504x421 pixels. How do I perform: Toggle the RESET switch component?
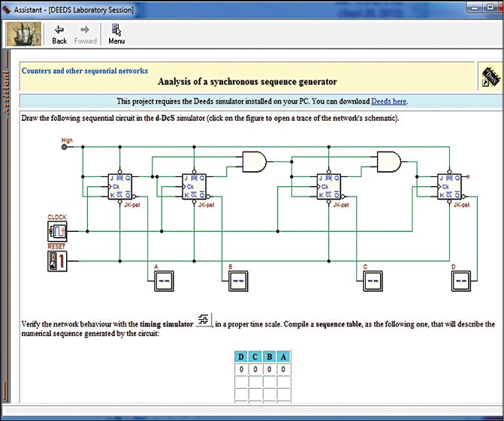[x=58, y=261]
